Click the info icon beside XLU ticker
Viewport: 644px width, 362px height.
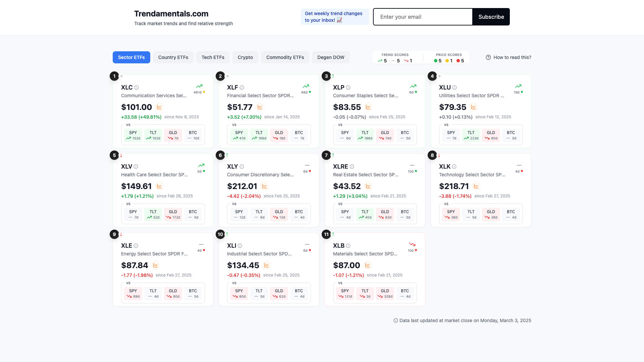point(454,87)
